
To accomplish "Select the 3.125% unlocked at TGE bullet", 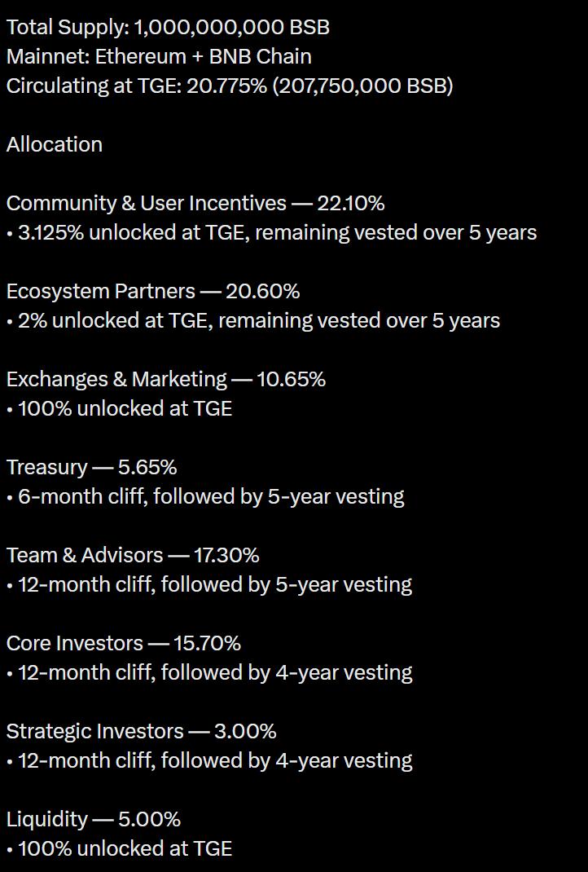I will (x=272, y=232).
